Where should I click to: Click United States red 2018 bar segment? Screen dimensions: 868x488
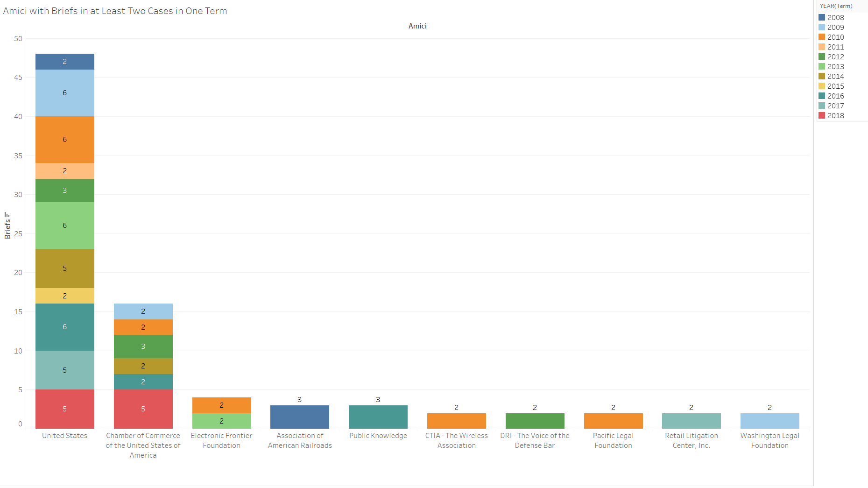(x=65, y=409)
